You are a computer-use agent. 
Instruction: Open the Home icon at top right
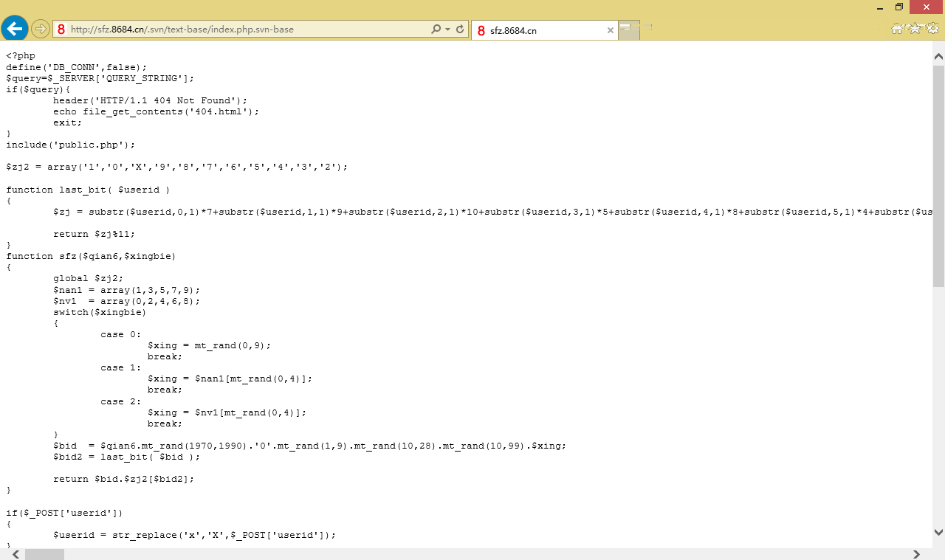898,29
